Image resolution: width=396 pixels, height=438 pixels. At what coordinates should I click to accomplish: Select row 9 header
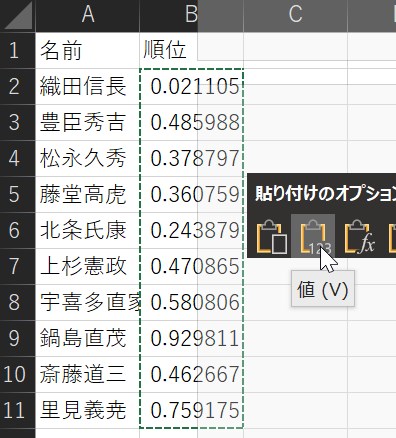tap(17, 338)
